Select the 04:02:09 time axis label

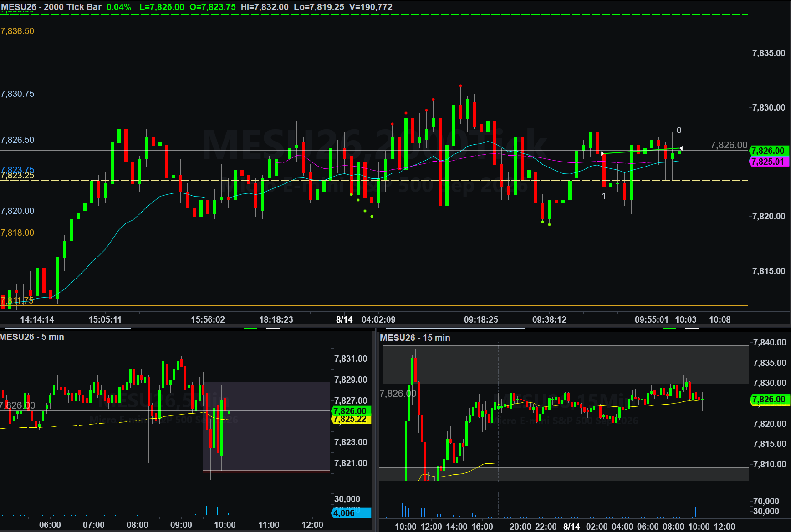click(x=378, y=319)
